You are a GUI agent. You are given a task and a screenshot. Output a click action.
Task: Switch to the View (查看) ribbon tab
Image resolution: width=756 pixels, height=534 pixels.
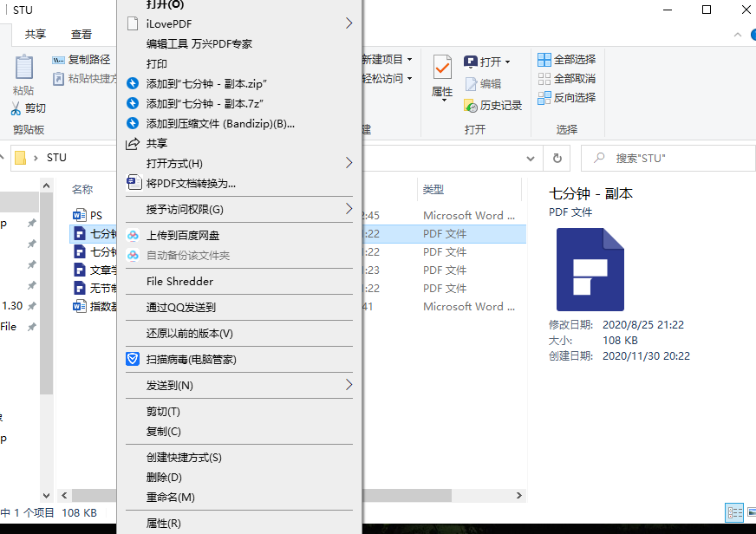click(x=81, y=35)
